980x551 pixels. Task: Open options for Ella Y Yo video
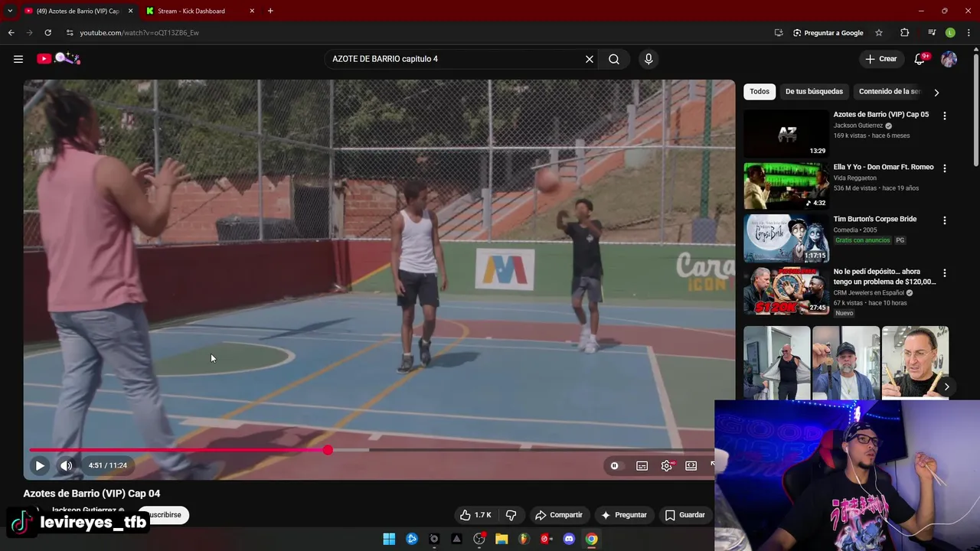(944, 168)
